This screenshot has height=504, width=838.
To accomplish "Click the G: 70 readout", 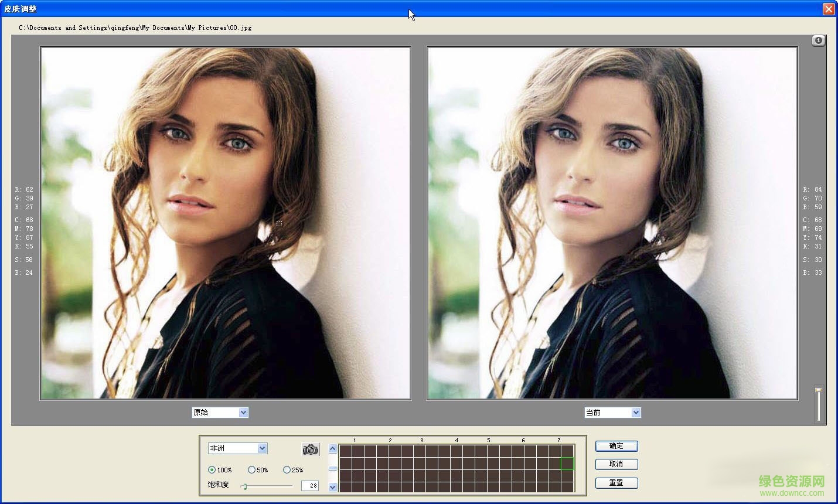I will pos(813,198).
